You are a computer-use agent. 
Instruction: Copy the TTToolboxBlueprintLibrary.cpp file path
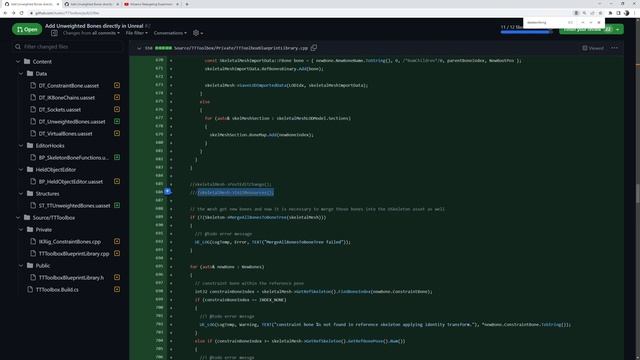click(314, 48)
